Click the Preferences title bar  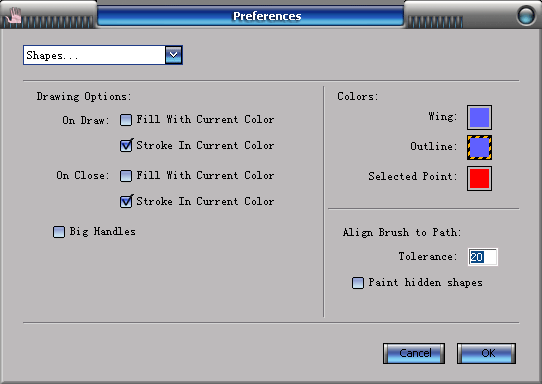pyautogui.click(x=251, y=16)
